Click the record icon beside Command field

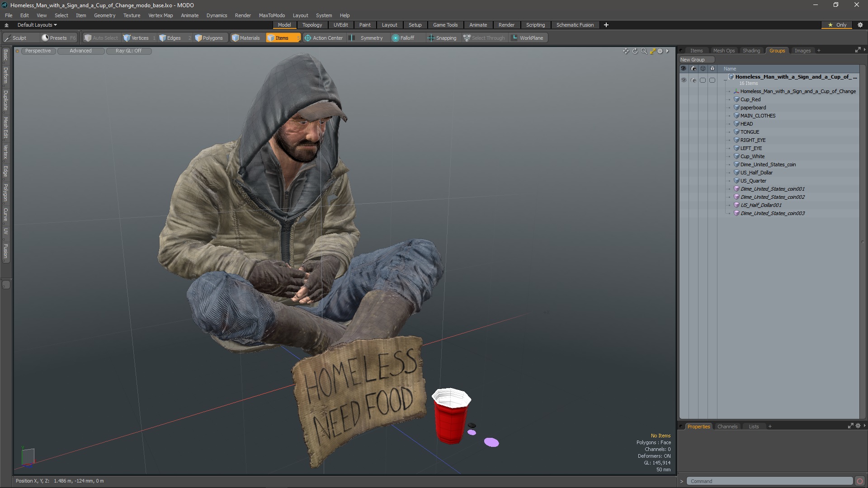860,481
